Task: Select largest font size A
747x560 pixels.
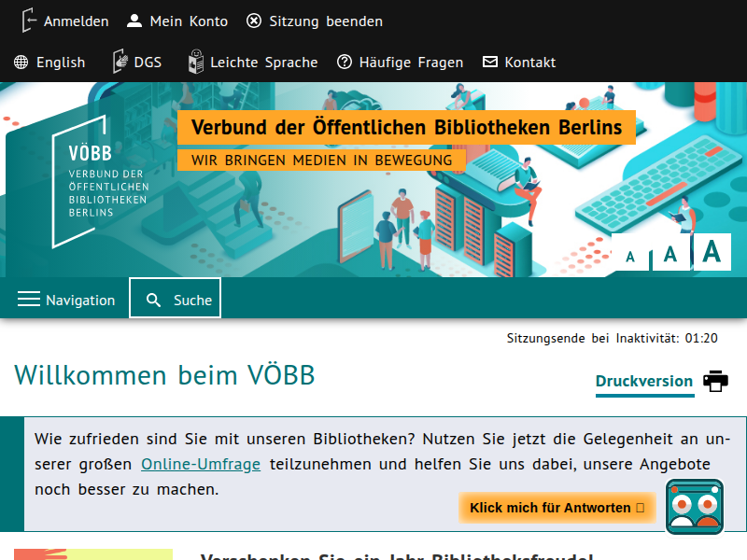Action: click(712, 251)
